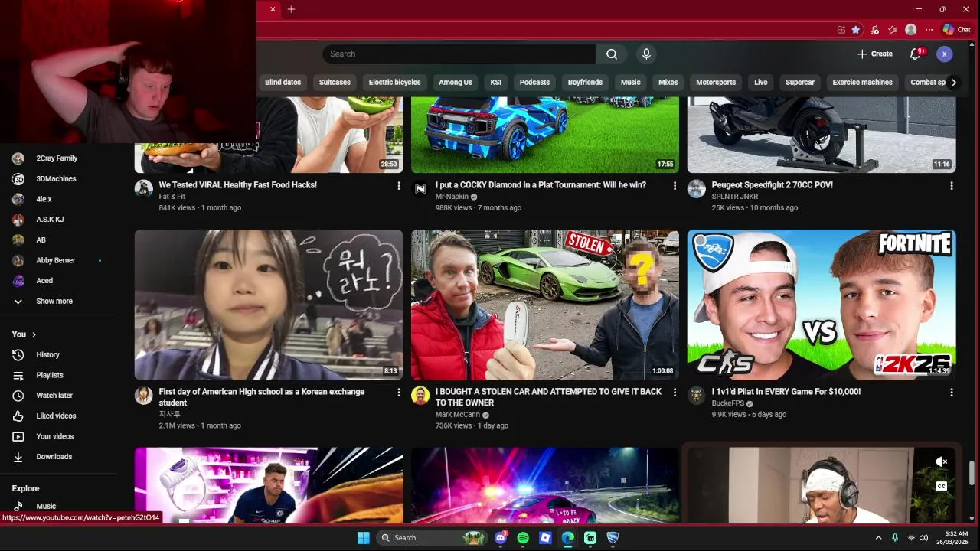
Task: Select the Motorsports chip
Action: click(716, 82)
